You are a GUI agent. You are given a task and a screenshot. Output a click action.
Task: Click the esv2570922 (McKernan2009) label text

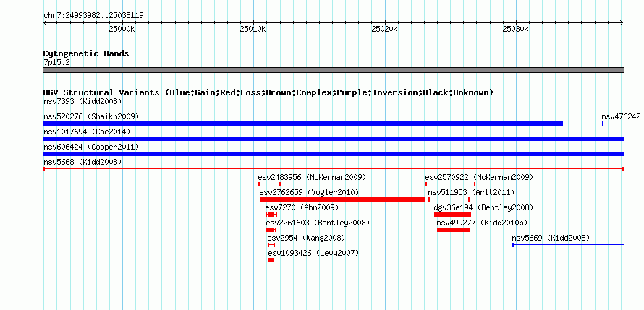[479, 177]
